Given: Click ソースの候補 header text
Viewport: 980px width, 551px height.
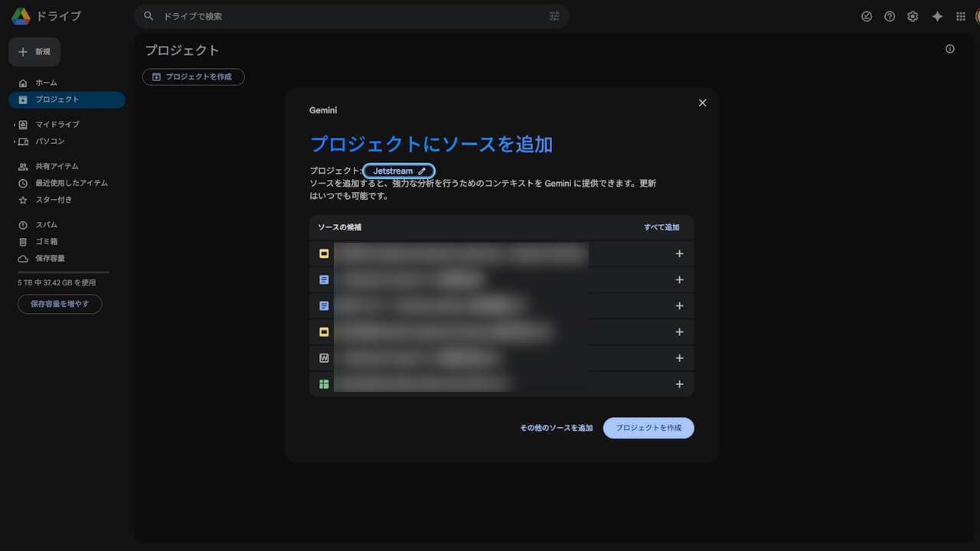Looking at the screenshot, I should (340, 227).
